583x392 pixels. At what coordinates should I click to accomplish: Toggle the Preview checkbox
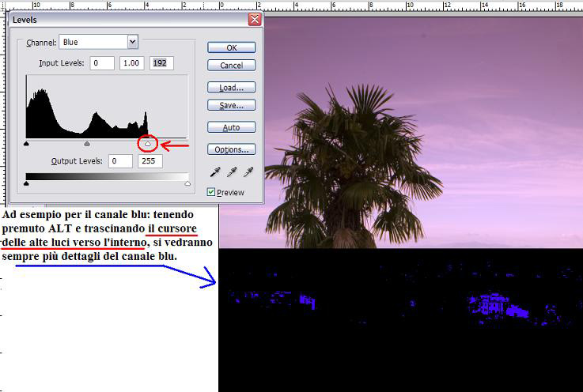[211, 192]
